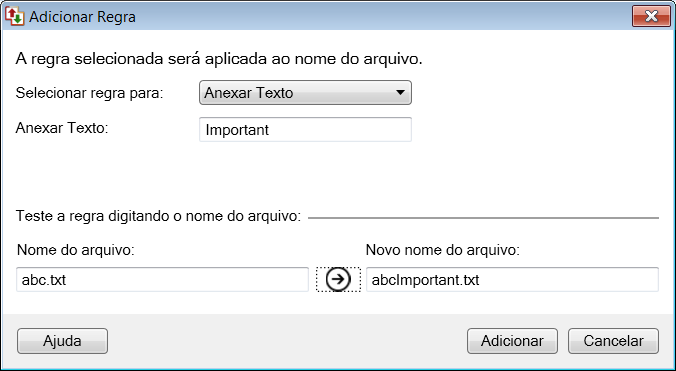This screenshot has width=676, height=371.
Task: Click the sentence starting "A regra selecionada"
Action: (219, 59)
